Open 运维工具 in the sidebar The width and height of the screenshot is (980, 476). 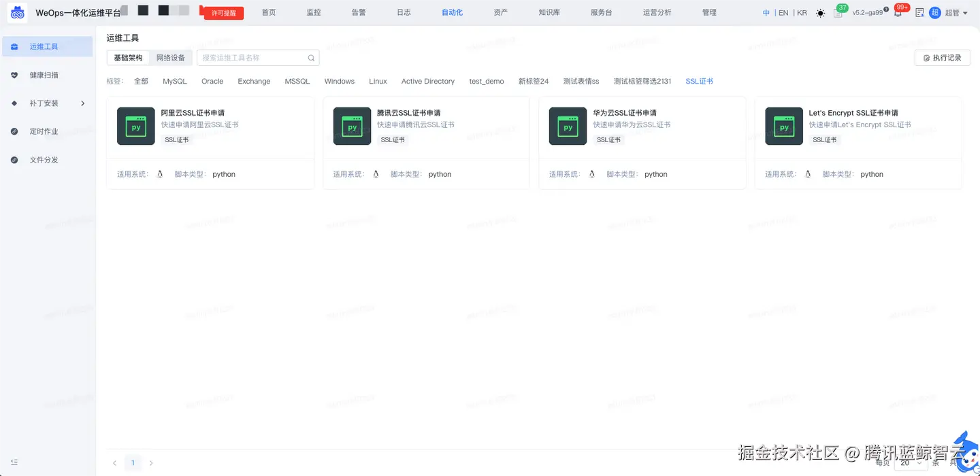click(x=47, y=46)
